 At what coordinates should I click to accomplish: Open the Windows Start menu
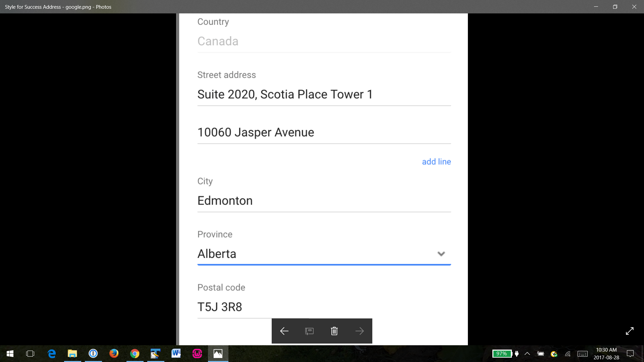tap(10, 354)
